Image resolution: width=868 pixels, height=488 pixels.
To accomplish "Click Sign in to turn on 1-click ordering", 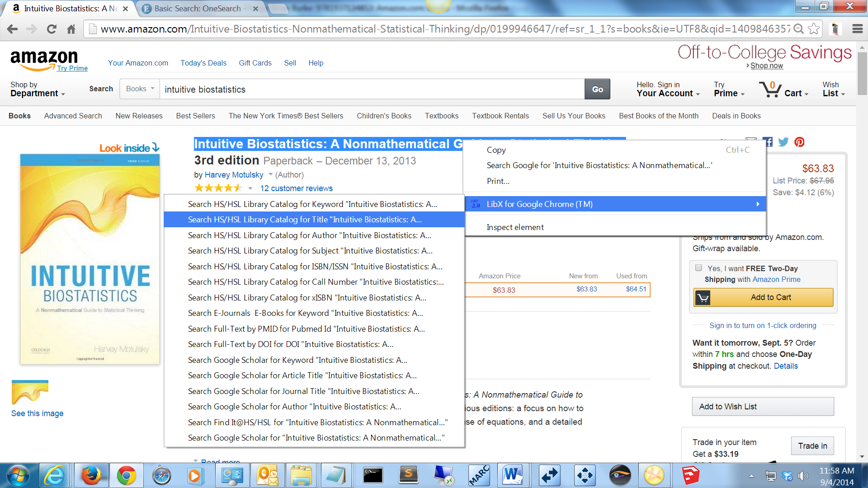I will [763, 325].
